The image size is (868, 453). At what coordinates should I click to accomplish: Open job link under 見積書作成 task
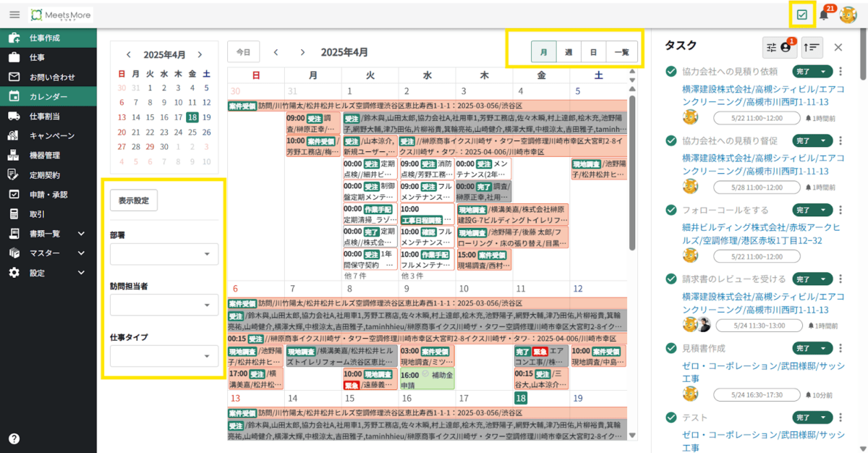pyautogui.click(x=763, y=371)
